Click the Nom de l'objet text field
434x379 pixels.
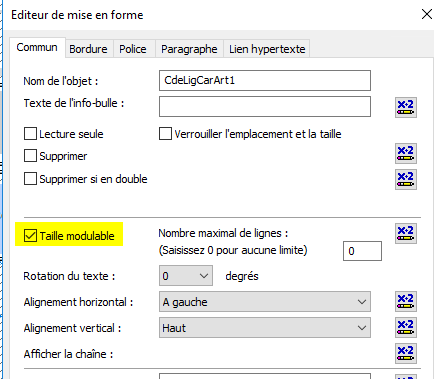coord(265,80)
